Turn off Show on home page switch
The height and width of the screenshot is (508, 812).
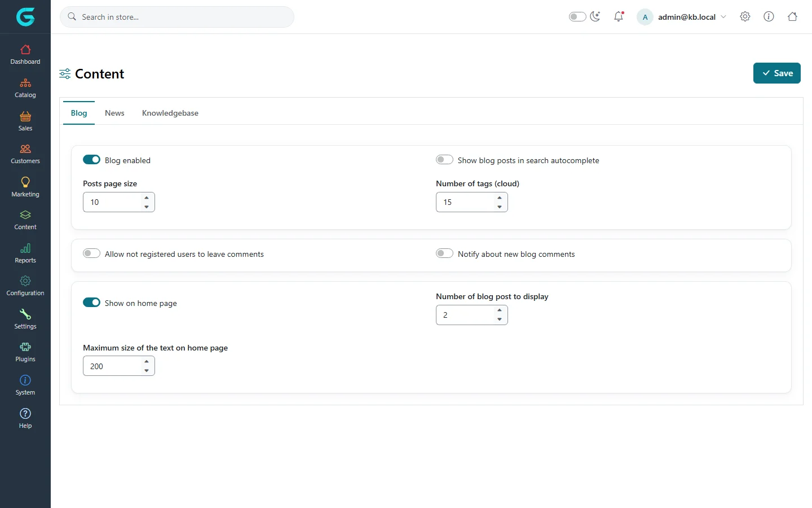click(x=91, y=303)
